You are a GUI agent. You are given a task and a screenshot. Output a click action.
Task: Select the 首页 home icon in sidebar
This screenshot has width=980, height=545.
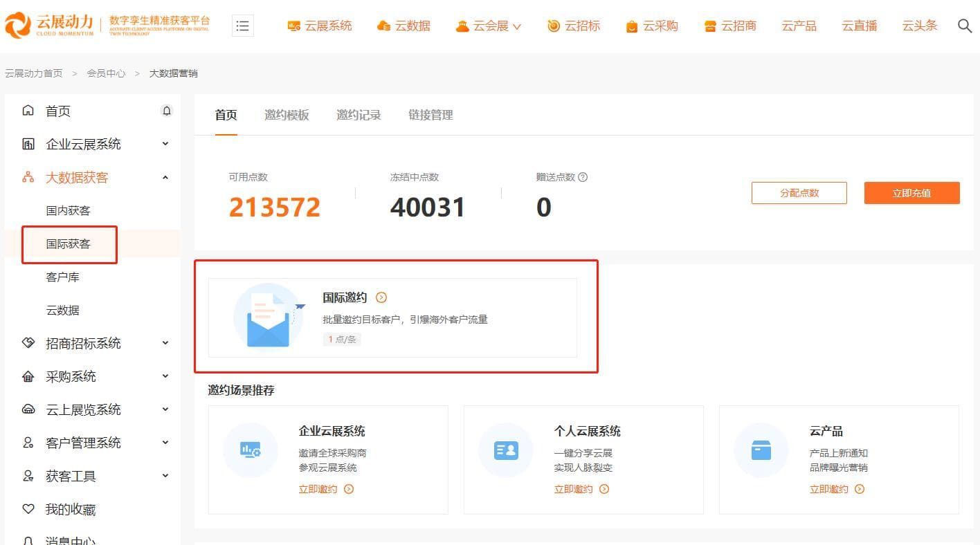point(27,110)
